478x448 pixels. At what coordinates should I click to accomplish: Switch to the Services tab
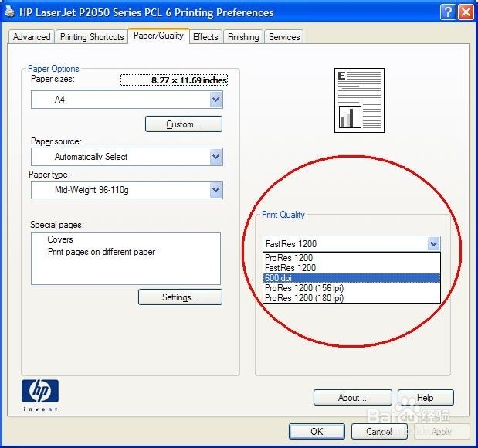[284, 37]
